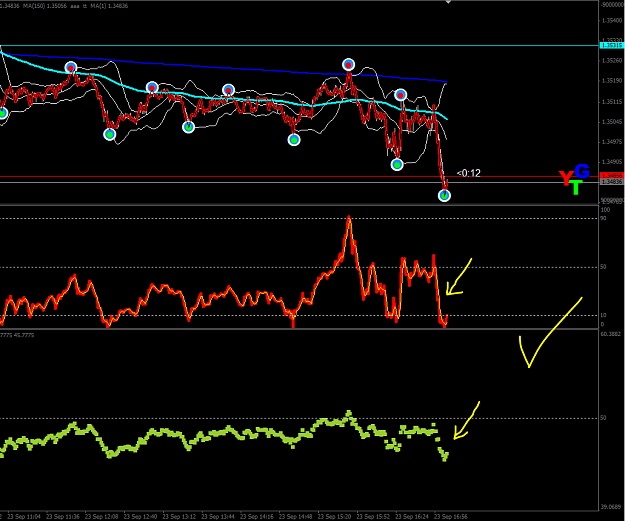Select the latest green marker at the chart low
This screenshot has height=521, width=625.
click(x=444, y=195)
